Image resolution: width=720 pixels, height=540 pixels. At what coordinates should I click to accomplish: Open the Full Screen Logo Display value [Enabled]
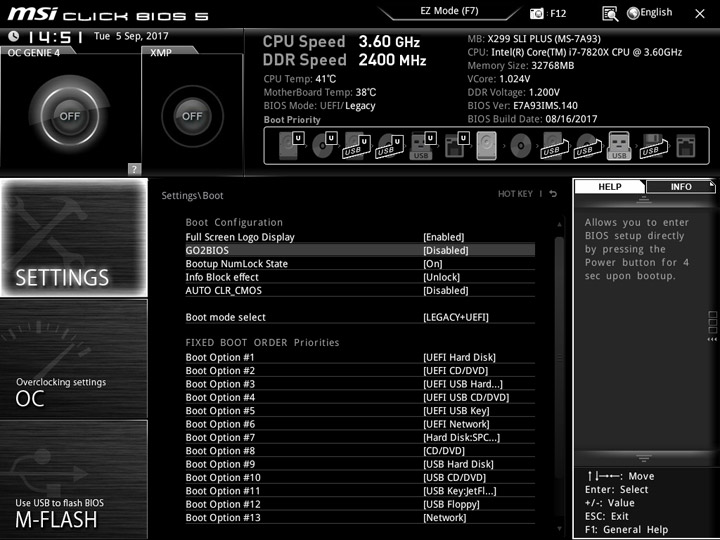point(444,237)
